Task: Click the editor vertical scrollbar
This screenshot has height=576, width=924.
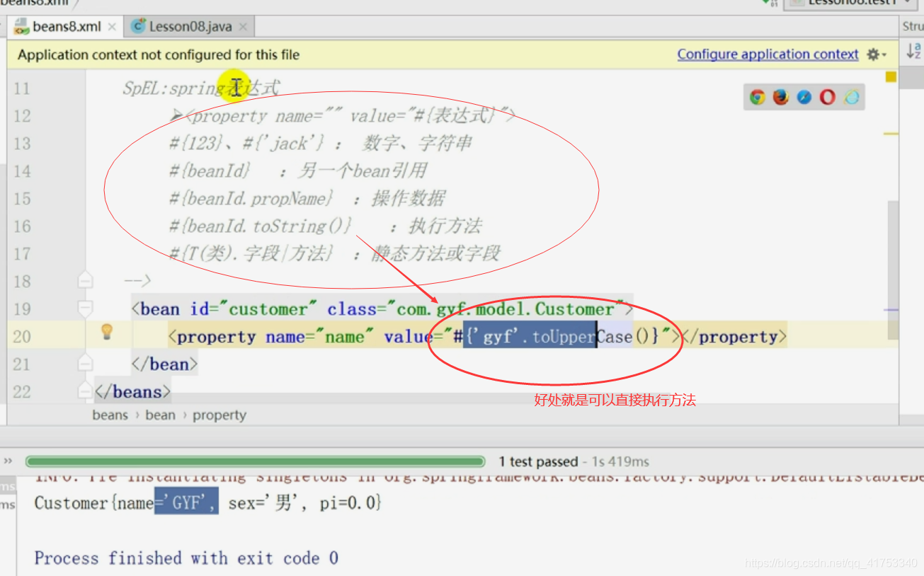Action: [x=894, y=270]
